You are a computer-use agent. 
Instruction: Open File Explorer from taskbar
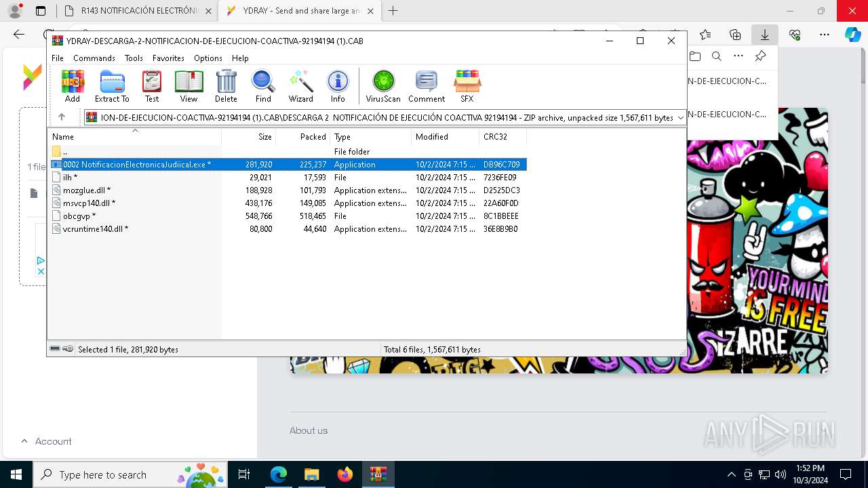[311, 474]
